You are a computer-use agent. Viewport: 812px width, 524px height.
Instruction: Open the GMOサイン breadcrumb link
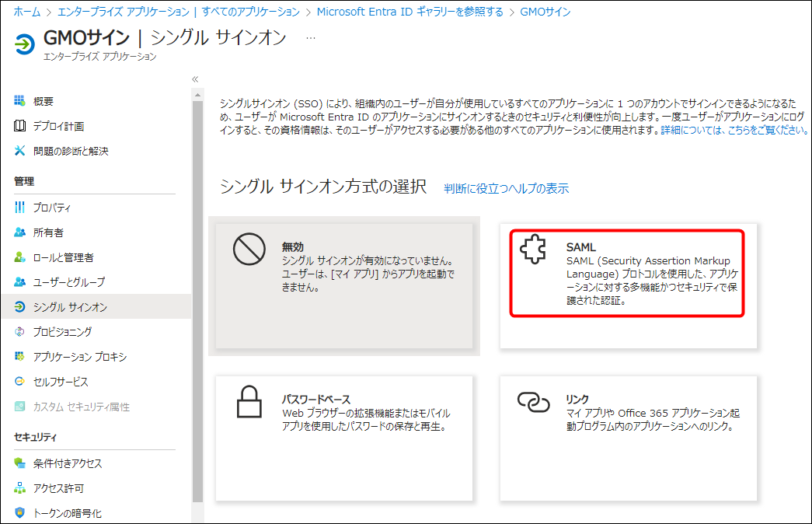[545, 12]
